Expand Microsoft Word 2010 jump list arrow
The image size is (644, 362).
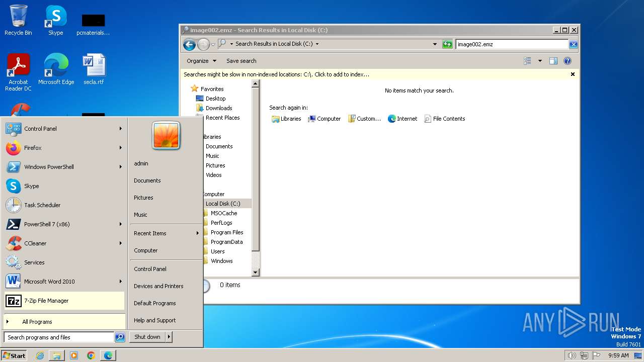(x=121, y=282)
